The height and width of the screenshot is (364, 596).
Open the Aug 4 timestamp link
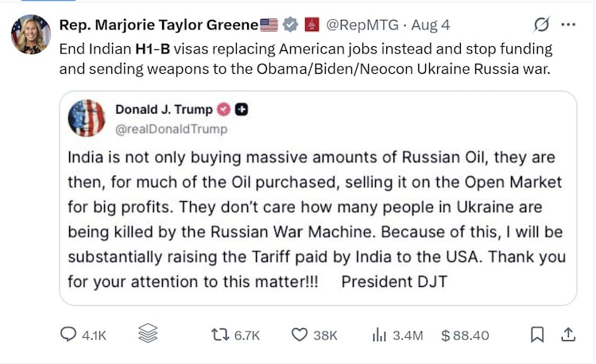[431, 25]
